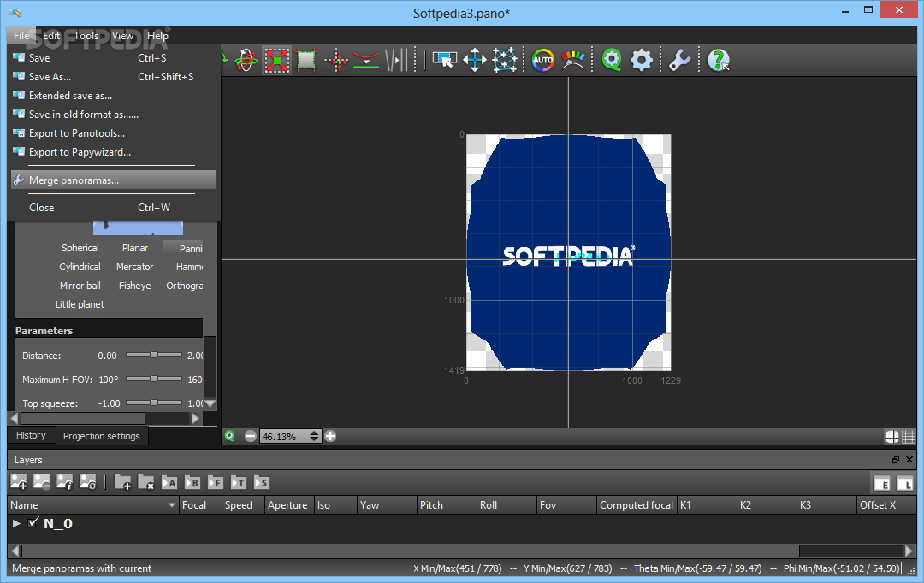Click green fit-zoom icon below viewer
Image resolution: width=924 pixels, height=583 pixels.
pos(229,436)
